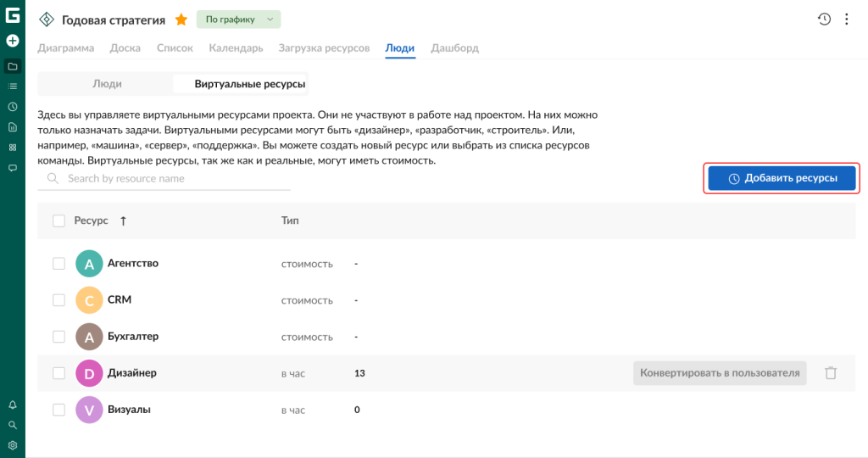Open the settings gear icon
868x458 pixels.
(x=12, y=446)
